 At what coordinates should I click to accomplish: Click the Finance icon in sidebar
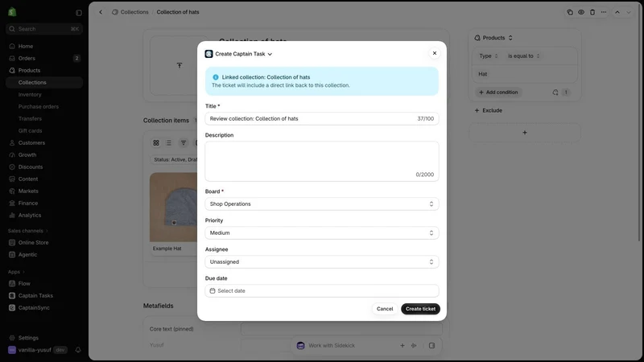click(12, 204)
